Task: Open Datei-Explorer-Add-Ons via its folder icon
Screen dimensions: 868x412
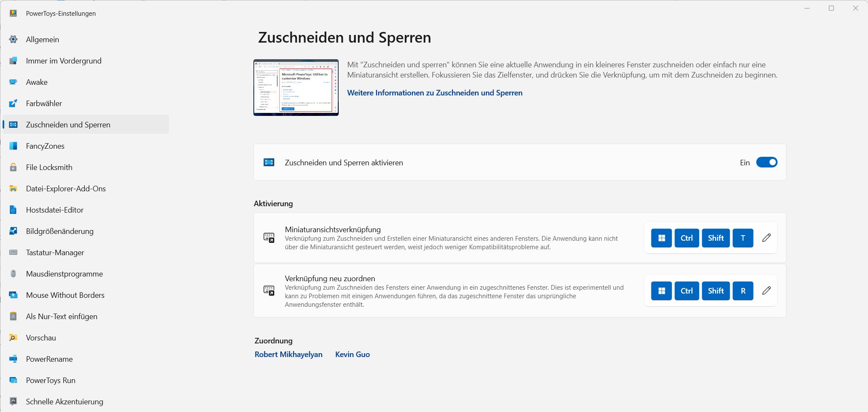Action: click(13, 189)
